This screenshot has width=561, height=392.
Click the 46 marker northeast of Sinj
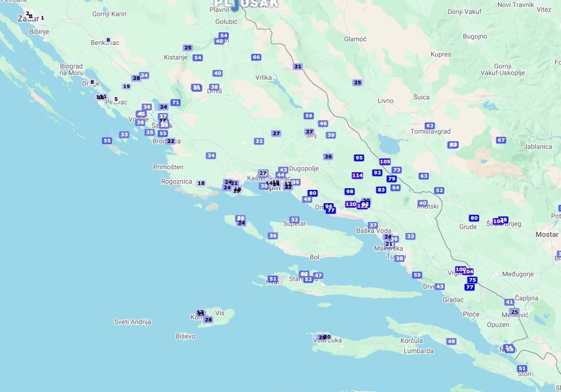point(323,123)
